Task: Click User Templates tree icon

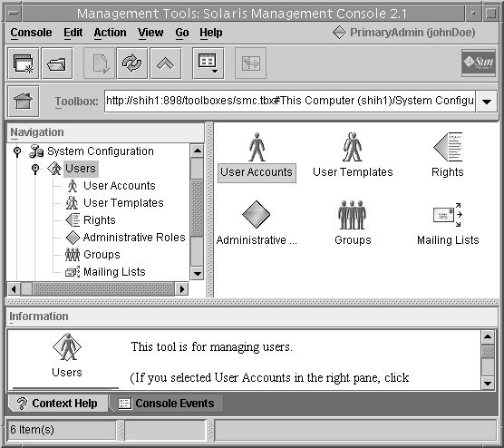Action: click(x=72, y=203)
